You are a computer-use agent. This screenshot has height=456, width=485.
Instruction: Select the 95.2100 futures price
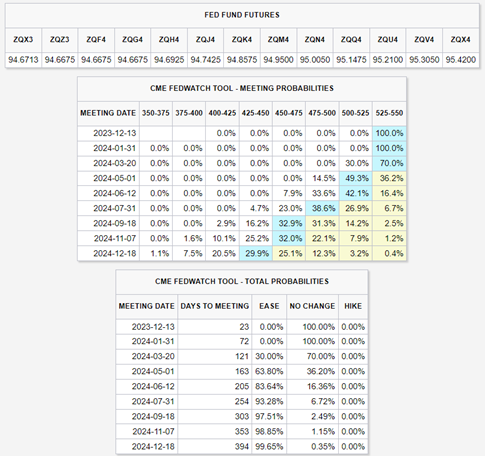pyautogui.click(x=388, y=60)
